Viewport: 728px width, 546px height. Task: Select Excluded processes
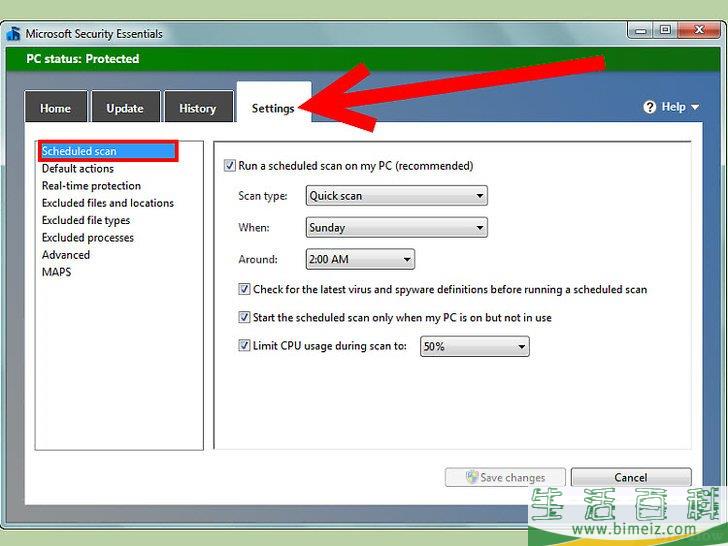pyautogui.click(x=88, y=237)
